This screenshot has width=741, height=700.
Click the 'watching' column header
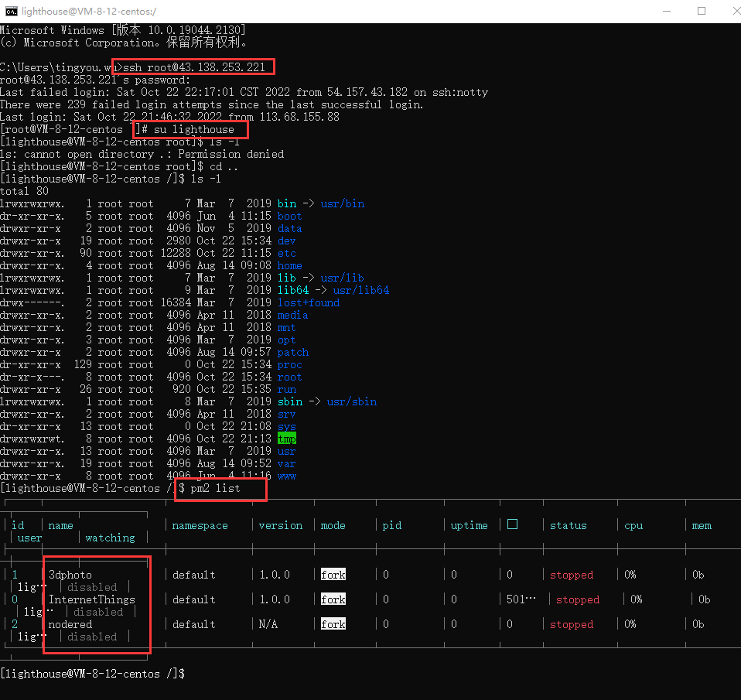(110, 538)
